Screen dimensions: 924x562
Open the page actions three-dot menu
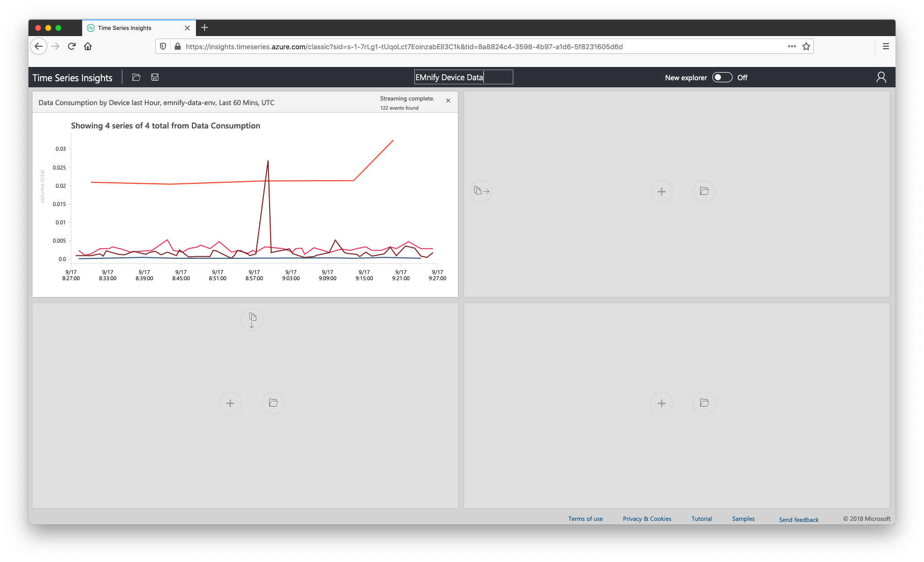tap(791, 46)
